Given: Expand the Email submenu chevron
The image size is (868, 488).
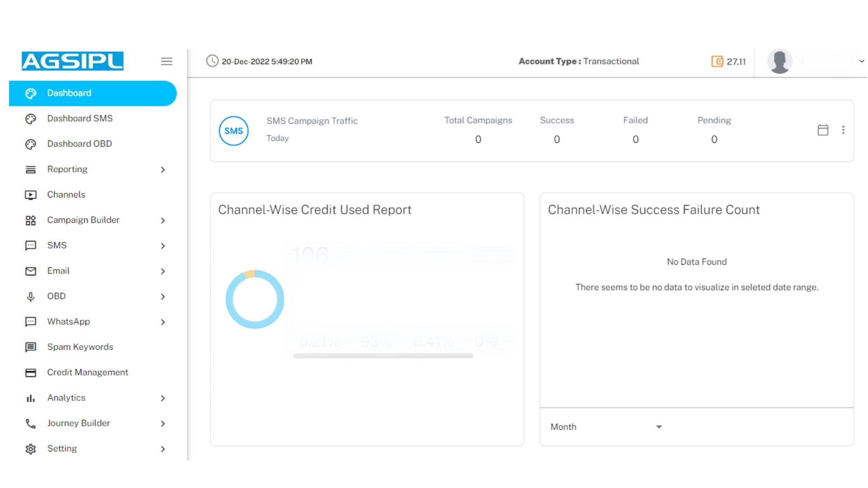Looking at the screenshot, I should 163,271.
